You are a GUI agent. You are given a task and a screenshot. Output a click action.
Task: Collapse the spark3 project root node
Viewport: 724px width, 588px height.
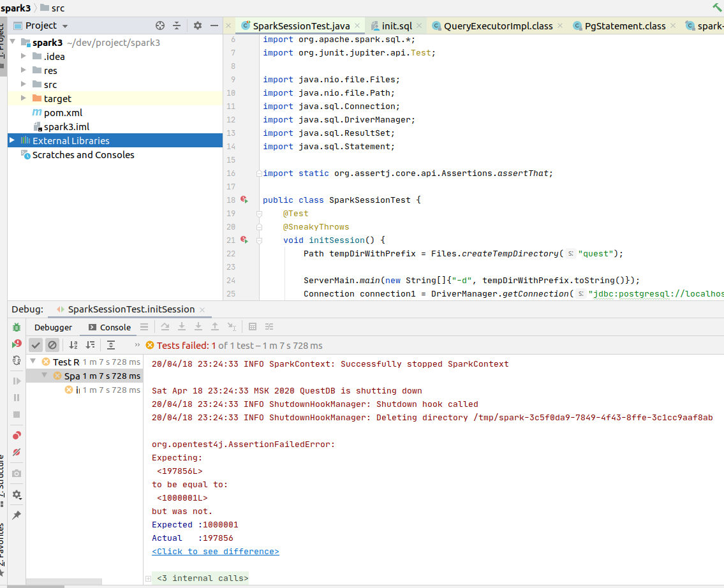(x=14, y=42)
